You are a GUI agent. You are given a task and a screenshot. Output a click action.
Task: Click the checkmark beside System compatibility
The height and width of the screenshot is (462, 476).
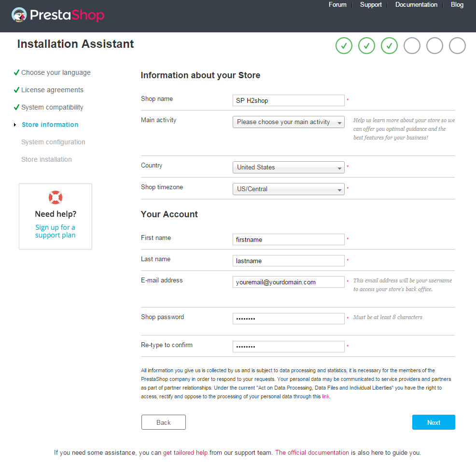pos(16,107)
